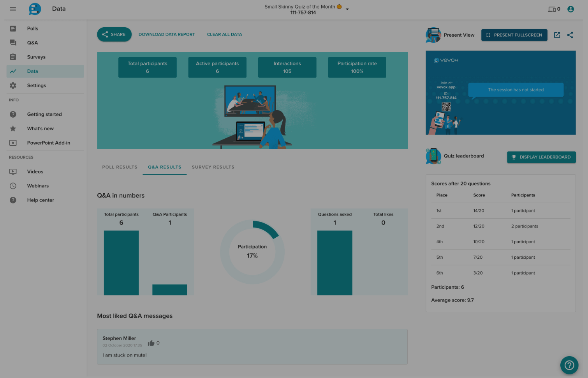588x378 pixels.
Task: Switch to the Poll Results tab
Action: click(x=120, y=167)
